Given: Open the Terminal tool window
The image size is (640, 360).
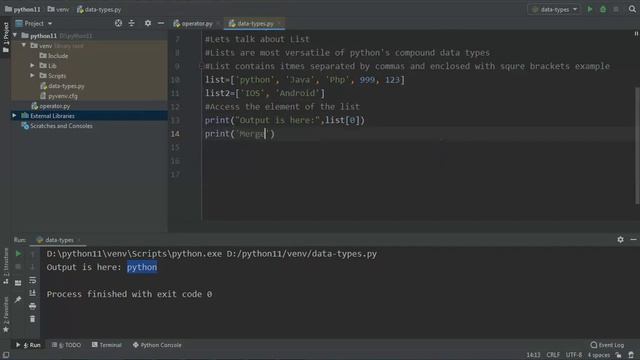Looking at the screenshot, I should [x=107, y=345].
